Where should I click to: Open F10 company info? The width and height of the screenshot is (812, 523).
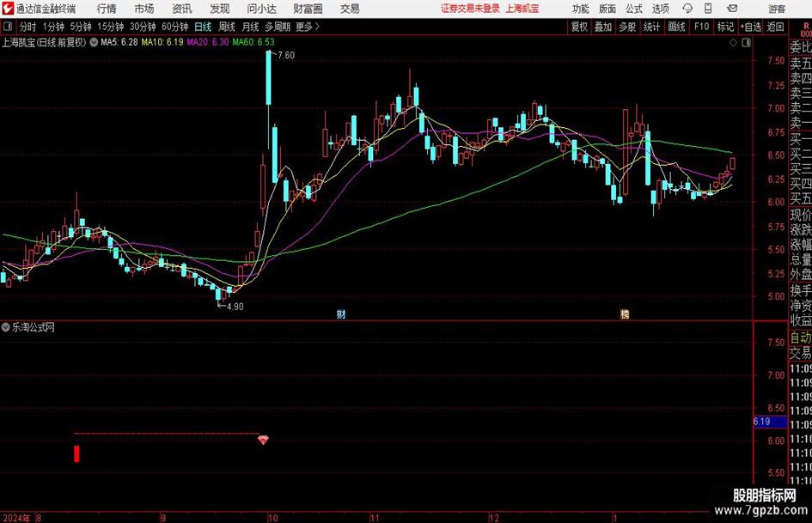(x=701, y=27)
